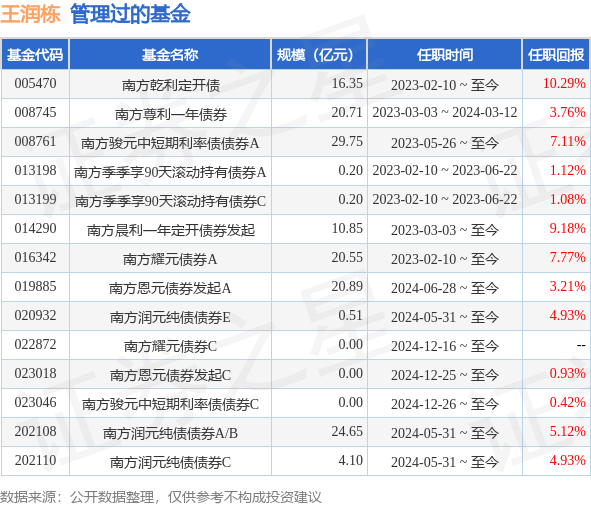Select fund code 022872
591x506 pixels.
[x=35, y=345]
